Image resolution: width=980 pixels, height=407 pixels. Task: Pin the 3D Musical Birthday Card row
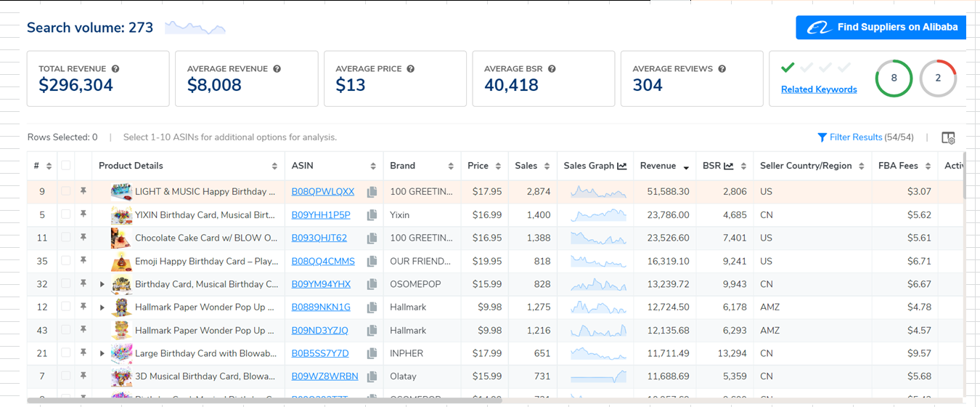point(83,376)
